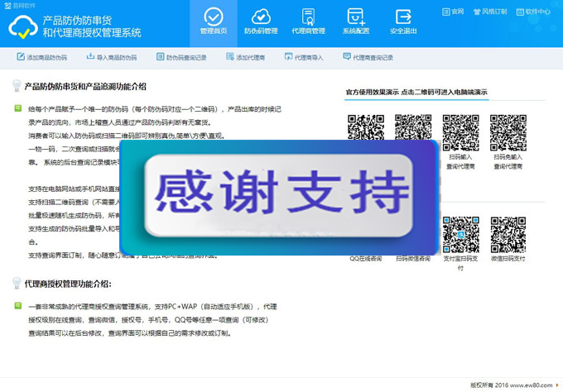Screen dimensions: 563x392
Task: Click the 微信扫码支付 QR code
Action: pos(508,234)
